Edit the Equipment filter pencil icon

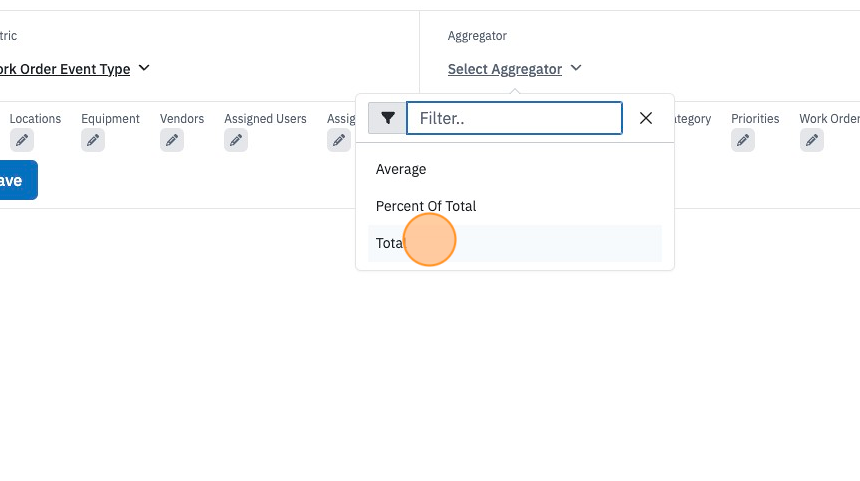(93, 140)
